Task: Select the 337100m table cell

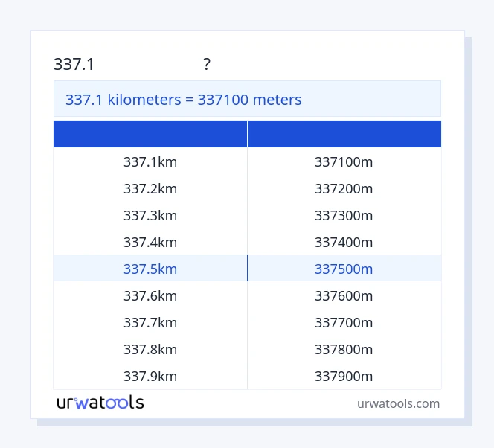Action: point(344,161)
